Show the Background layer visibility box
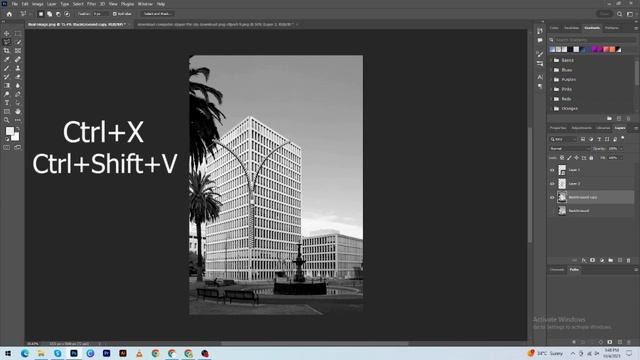 pos(552,211)
